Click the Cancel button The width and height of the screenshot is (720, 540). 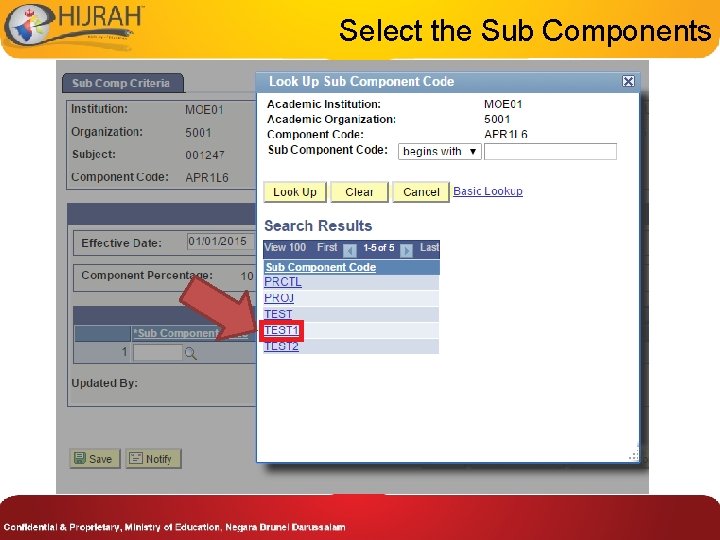(x=421, y=192)
